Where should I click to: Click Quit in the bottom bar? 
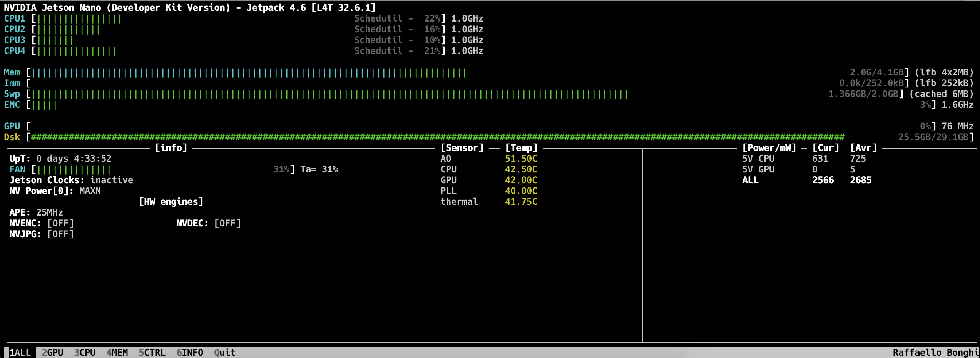coord(225,353)
